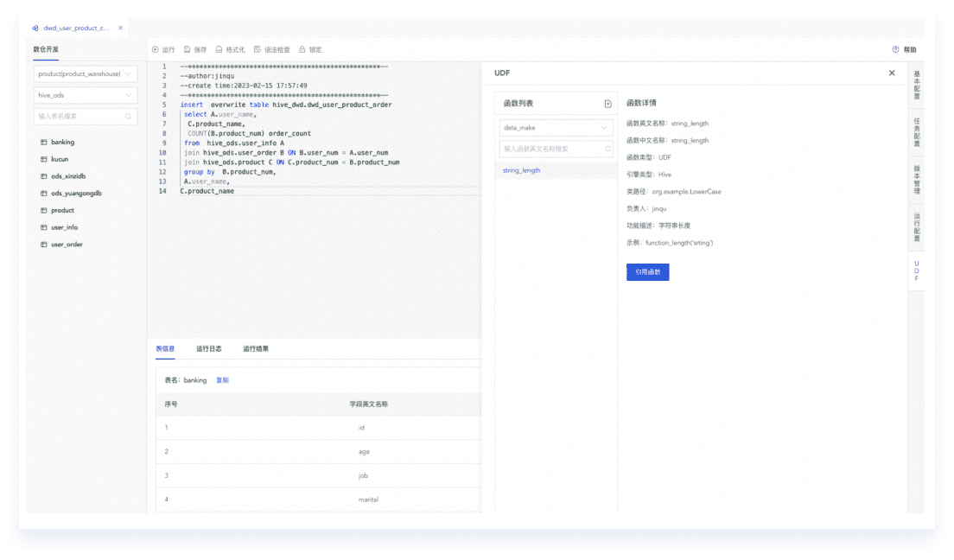
Task: Click the blue 引用函数 button
Action: pyautogui.click(x=647, y=272)
